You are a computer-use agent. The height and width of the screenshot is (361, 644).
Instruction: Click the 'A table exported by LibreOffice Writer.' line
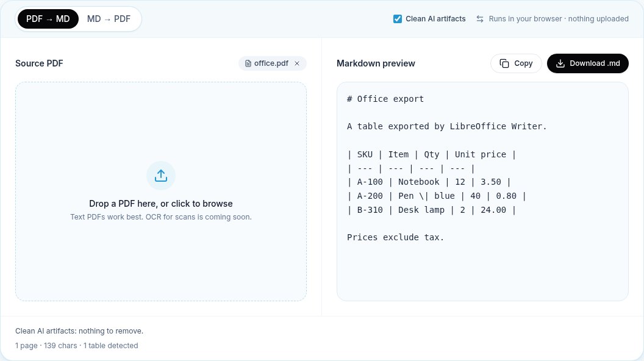coord(447,126)
